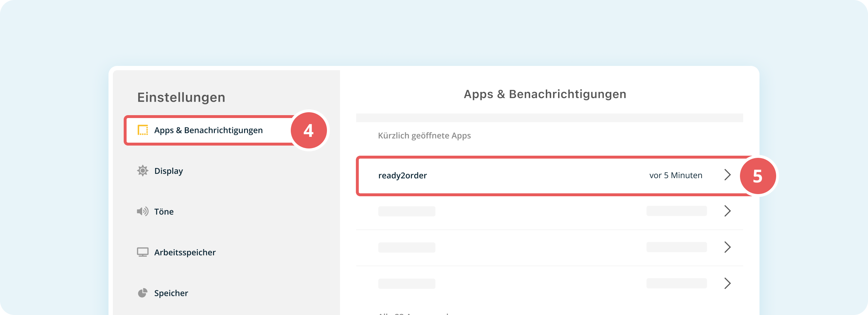Click the Einstellungen sidebar title

181,97
